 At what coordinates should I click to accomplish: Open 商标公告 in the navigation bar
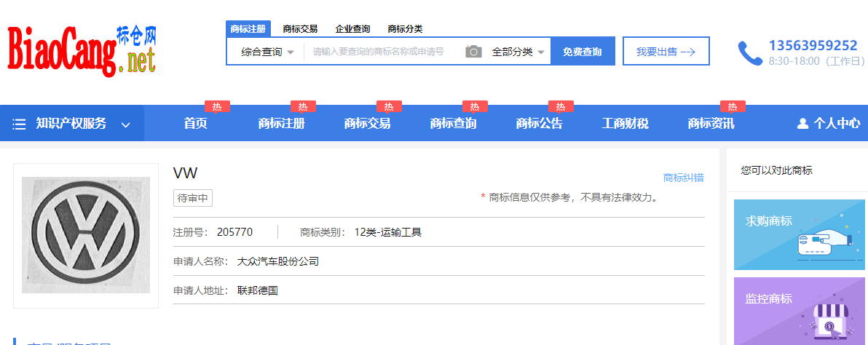pos(539,124)
